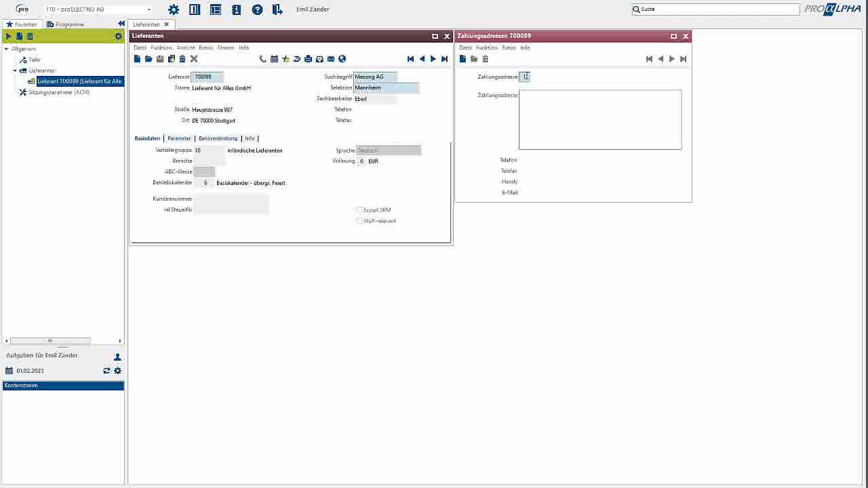Open the settings gear in the top bar
This screenshot has width=868, height=488.
(x=174, y=9)
